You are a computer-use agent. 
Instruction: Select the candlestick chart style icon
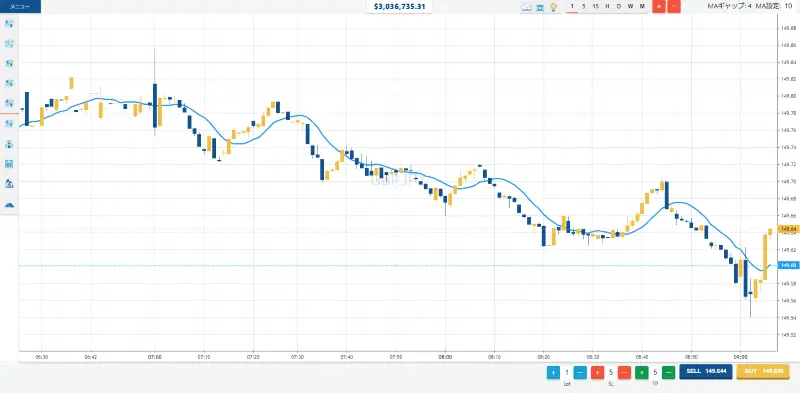pos(540,7)
